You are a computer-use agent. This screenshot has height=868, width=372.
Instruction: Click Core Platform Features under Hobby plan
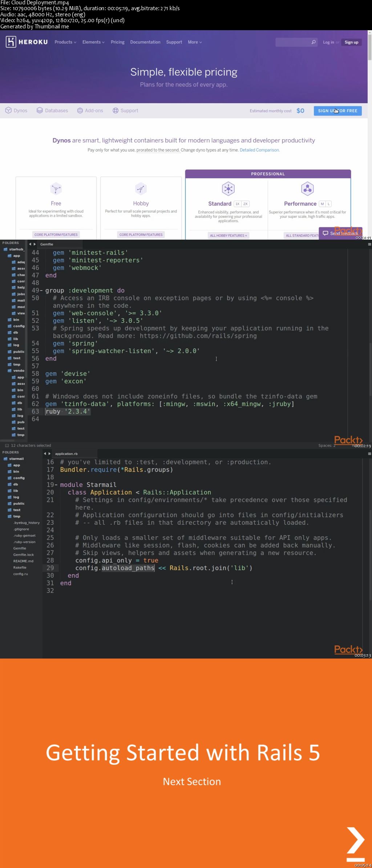point(141,235)
